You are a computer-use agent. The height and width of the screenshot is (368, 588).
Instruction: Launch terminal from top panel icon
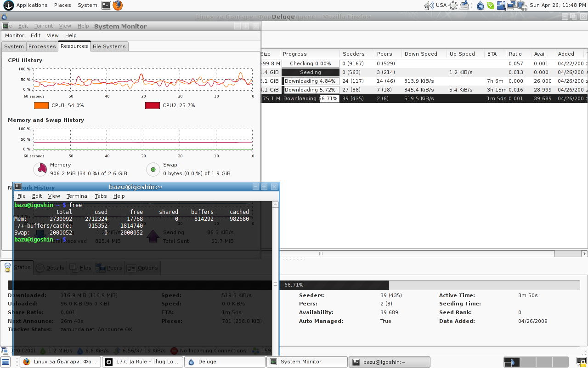(x=106, y=6)
